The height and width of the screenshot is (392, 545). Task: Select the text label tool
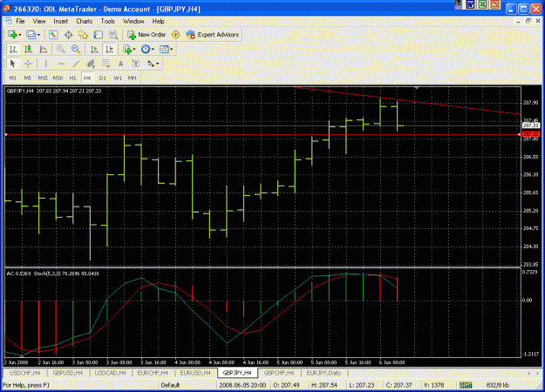(136, 64)
